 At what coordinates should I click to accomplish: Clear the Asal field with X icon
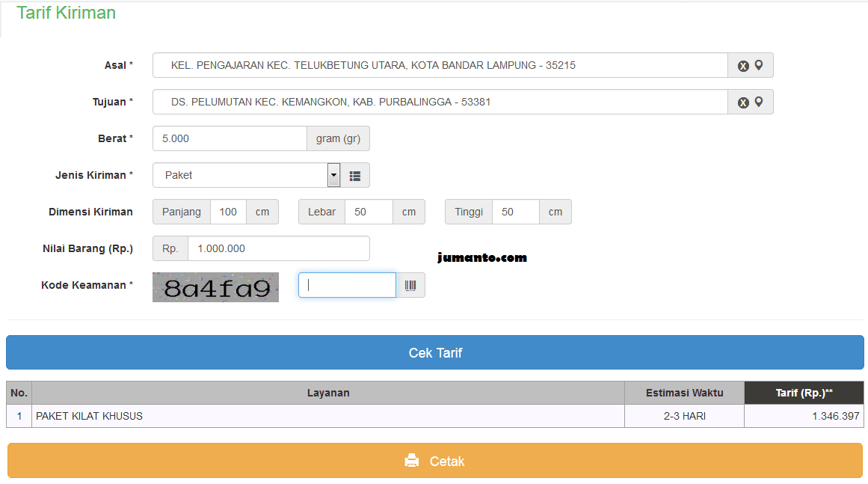coord(743,66)
